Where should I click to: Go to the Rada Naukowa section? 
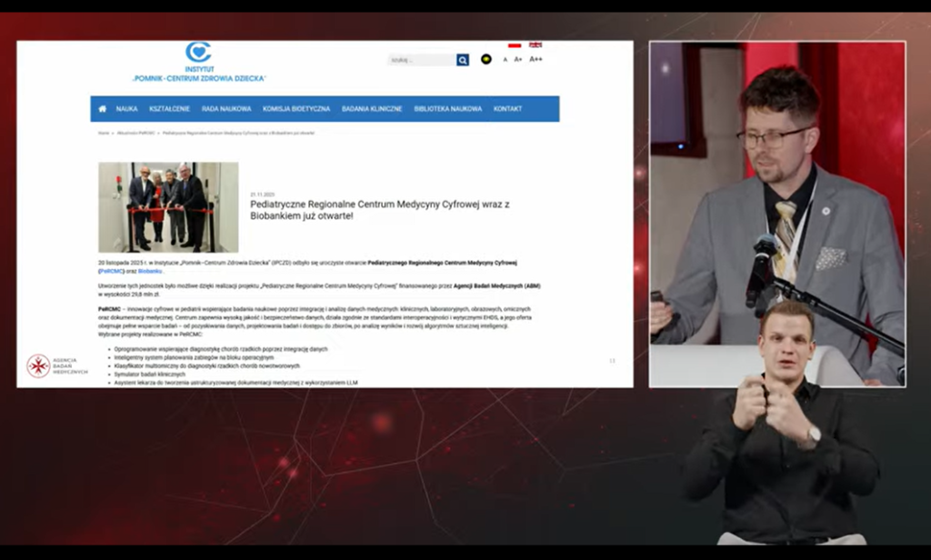(226, 109)
